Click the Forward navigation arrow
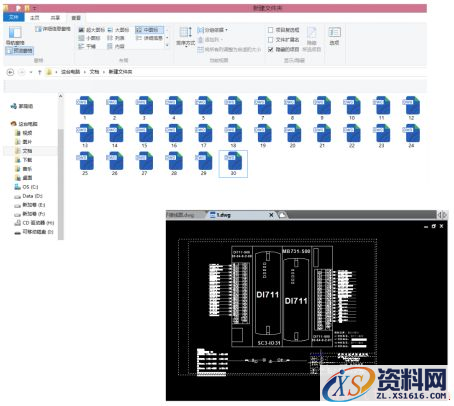454x406 pixels. click(x=22, y=72)
